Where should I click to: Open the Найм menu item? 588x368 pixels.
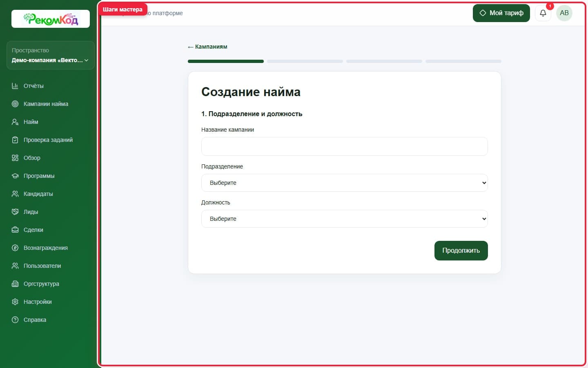click(x=51, y=122)
